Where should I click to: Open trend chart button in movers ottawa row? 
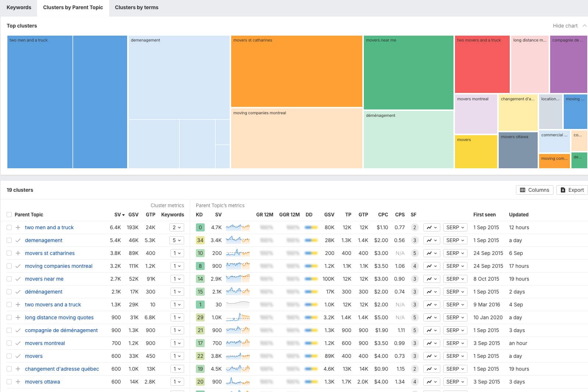coord(431,382)
